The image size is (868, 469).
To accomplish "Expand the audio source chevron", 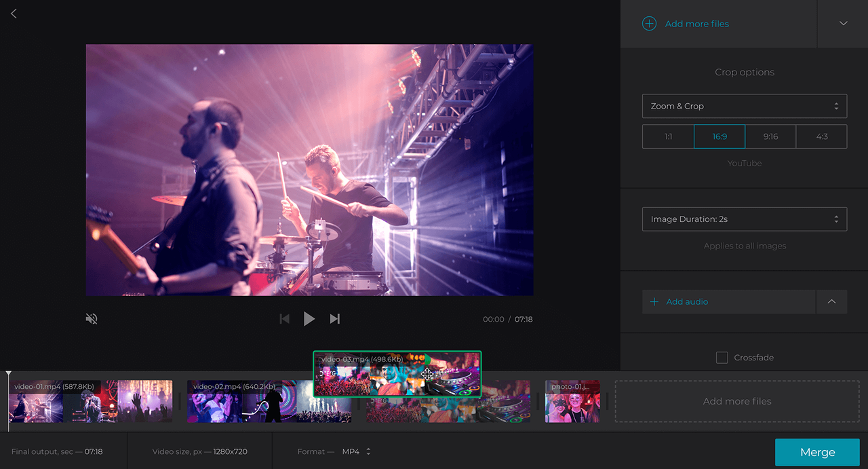I will [832, 301].
